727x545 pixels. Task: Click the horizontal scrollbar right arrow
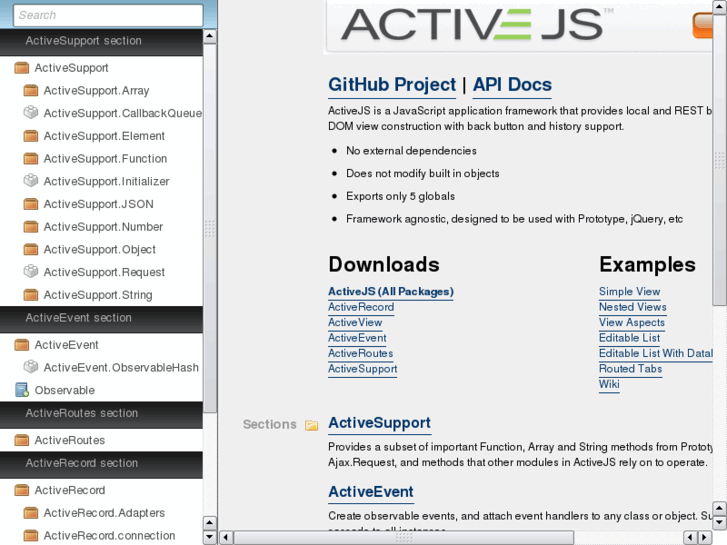(704, 538)
